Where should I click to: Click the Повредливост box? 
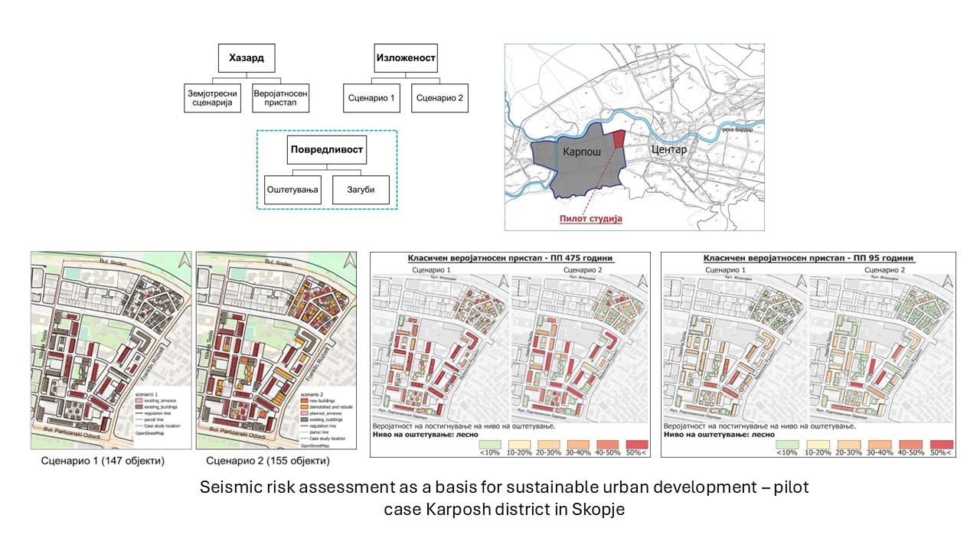click(x=328, y=149)
